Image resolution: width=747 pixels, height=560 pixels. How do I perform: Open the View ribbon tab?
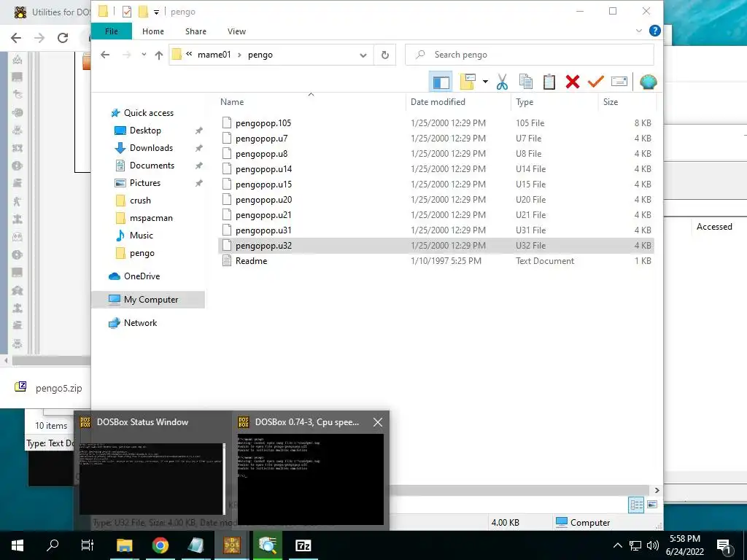237,31
